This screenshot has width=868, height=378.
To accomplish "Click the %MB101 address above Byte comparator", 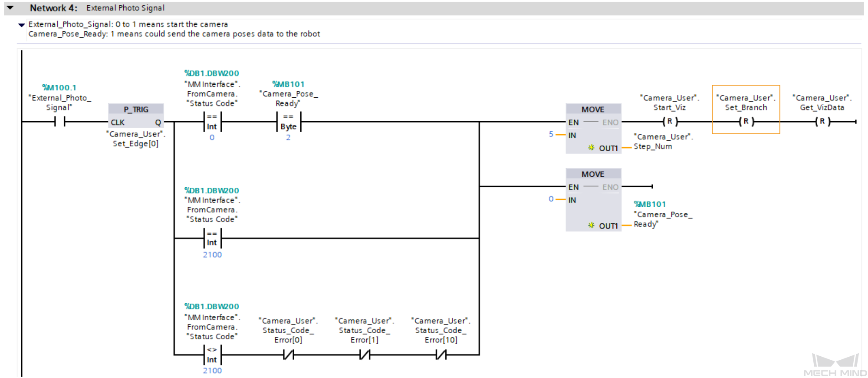I will click(288, 84).
